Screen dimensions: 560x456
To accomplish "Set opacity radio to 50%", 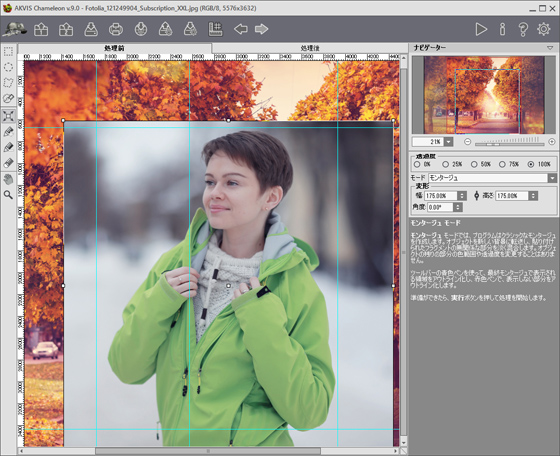I will pyautogui.click(x=474, y=164).
